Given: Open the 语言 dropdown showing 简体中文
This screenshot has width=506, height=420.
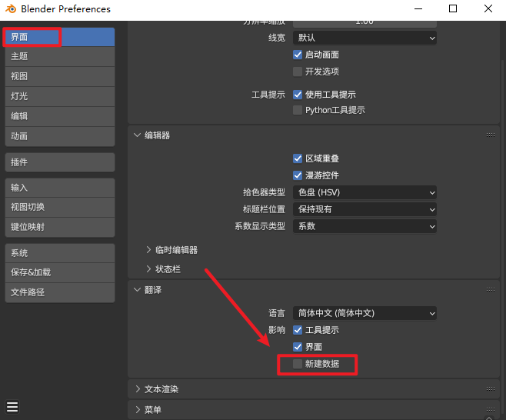Looking at the screenshot, I should coord(364,314).
